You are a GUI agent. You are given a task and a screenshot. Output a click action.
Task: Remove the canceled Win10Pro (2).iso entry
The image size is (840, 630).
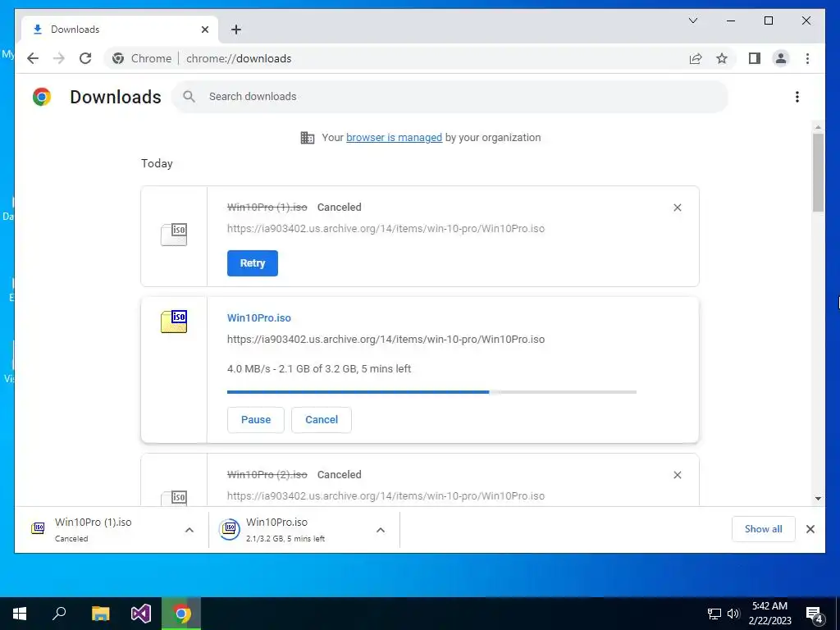coord(677,475)
